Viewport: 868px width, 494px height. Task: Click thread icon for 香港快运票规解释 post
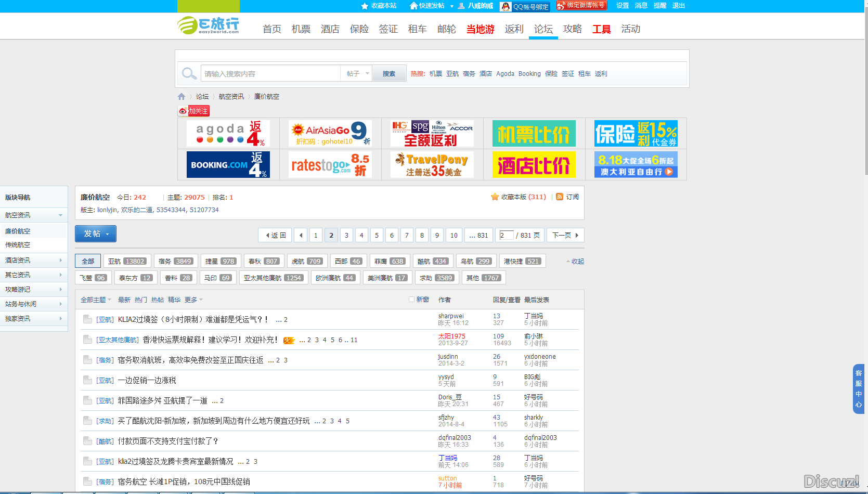pyautogui.click(x=87, y=339)
